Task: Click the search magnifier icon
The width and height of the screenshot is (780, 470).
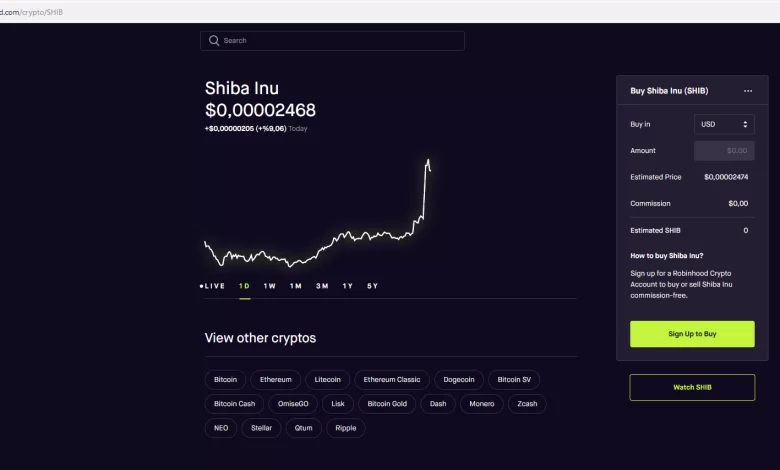Action: 213,41
